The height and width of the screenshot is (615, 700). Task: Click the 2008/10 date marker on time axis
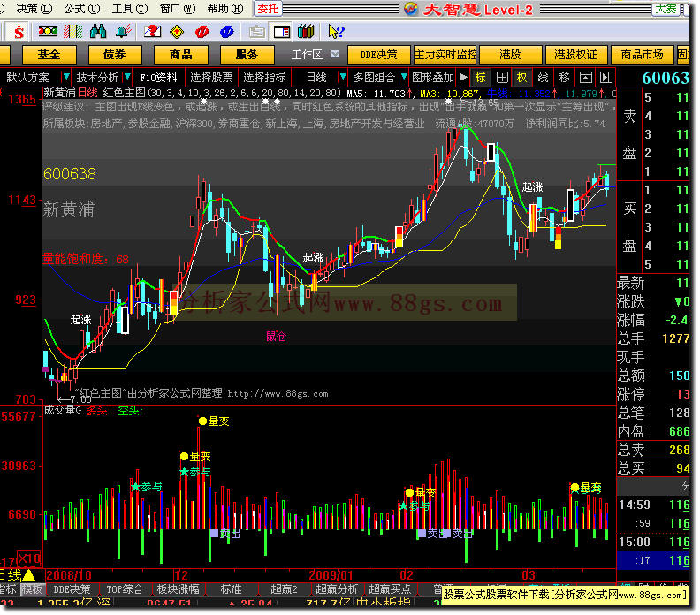[x=69, y=575]
